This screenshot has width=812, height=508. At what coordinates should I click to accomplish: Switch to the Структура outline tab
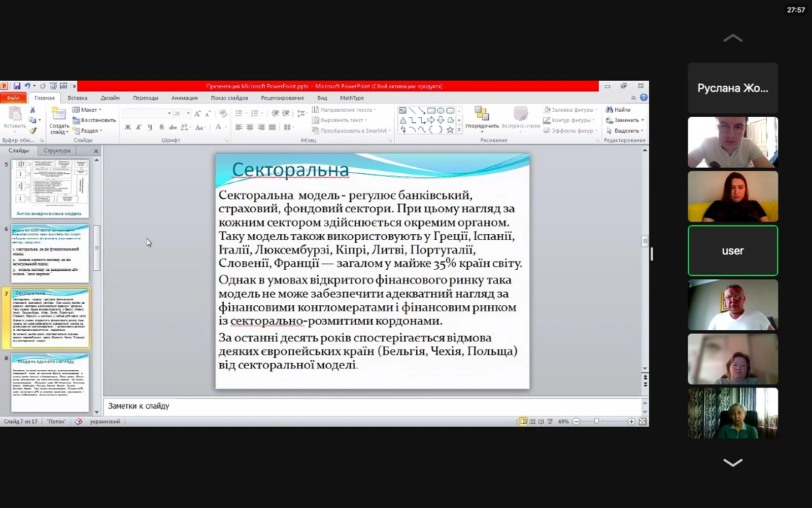(x=57, y=151)
